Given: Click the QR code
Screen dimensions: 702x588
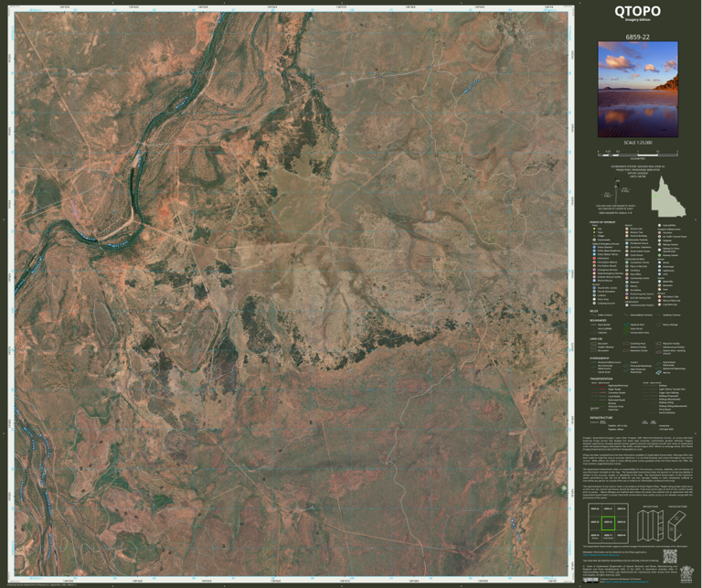Looking at the screenshot, I should (670, 556).
